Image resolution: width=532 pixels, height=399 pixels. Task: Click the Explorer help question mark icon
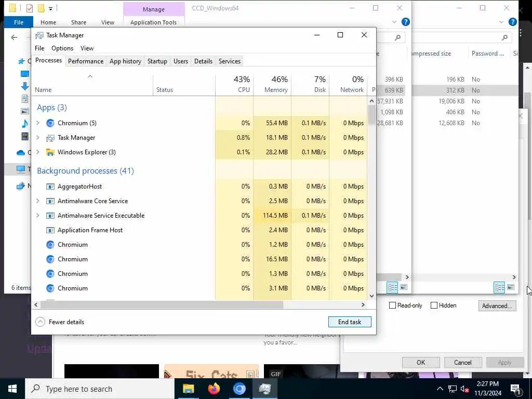405,22
